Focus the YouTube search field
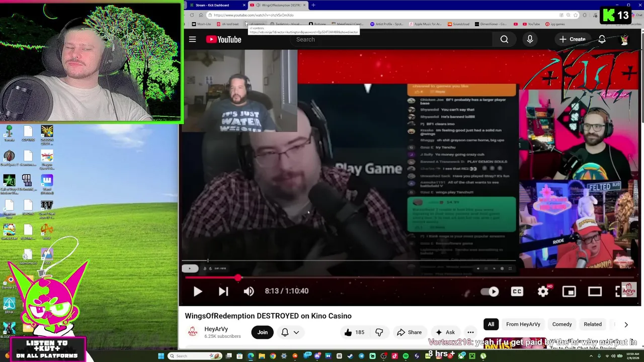Screen dimensions: 644x362 tap(392, 39)
